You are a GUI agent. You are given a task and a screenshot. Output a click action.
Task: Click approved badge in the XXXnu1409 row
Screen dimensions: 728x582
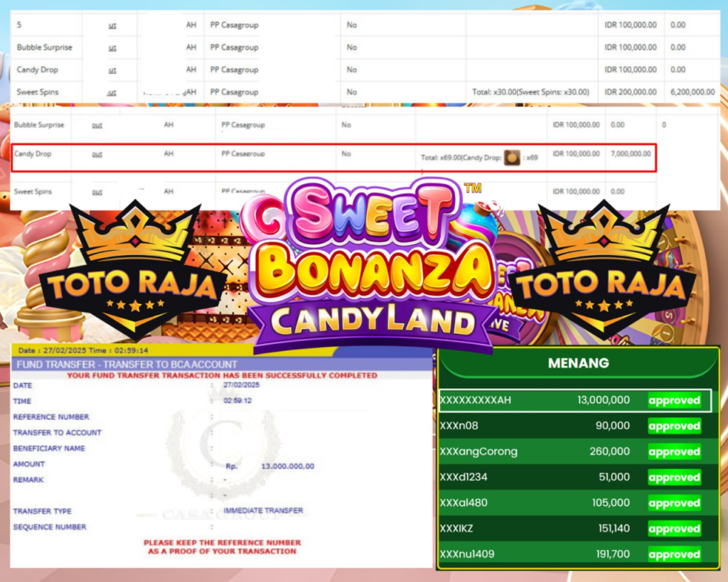(x=674, y=554)
